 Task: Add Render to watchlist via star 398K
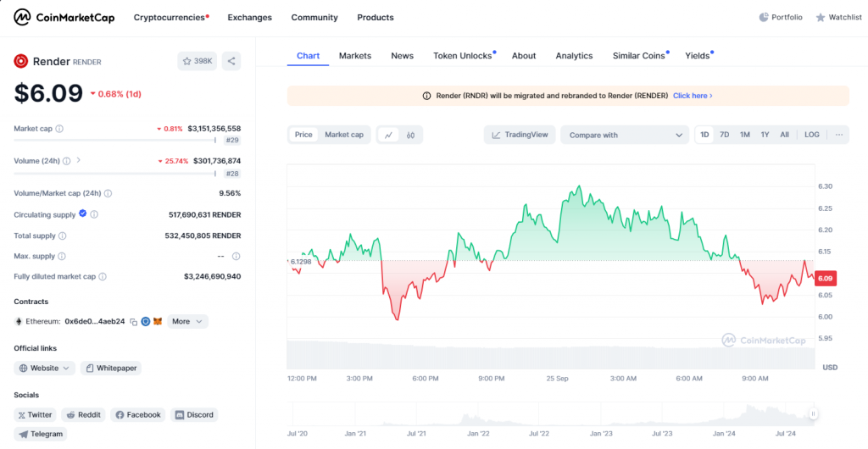[197, 61]
